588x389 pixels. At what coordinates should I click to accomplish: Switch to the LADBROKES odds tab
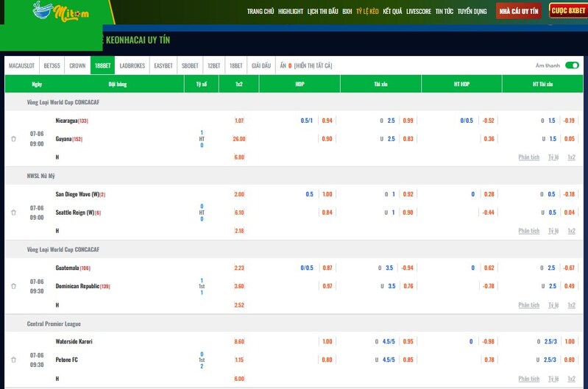pos(132,65)
